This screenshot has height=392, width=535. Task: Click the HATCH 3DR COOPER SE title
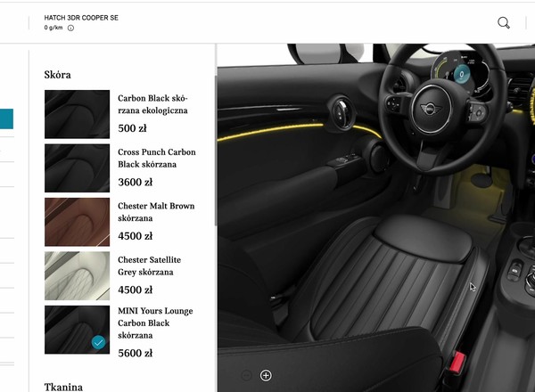coord(82,17)
